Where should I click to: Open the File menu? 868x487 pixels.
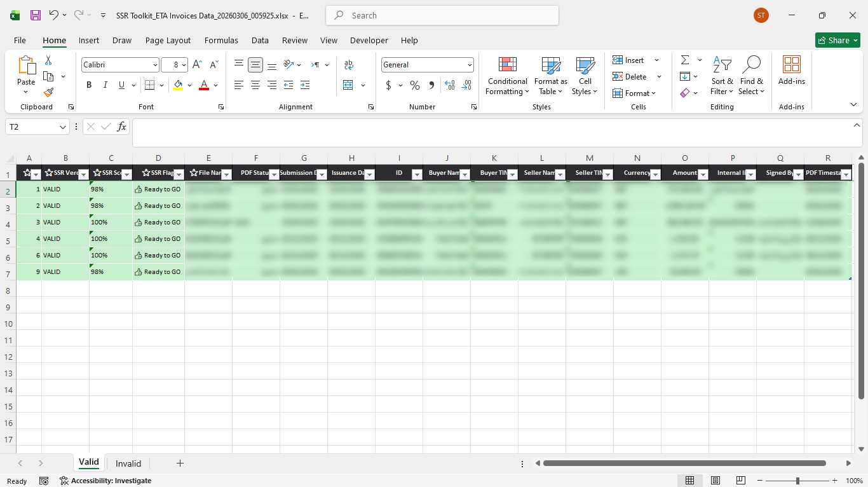(20, 40)
